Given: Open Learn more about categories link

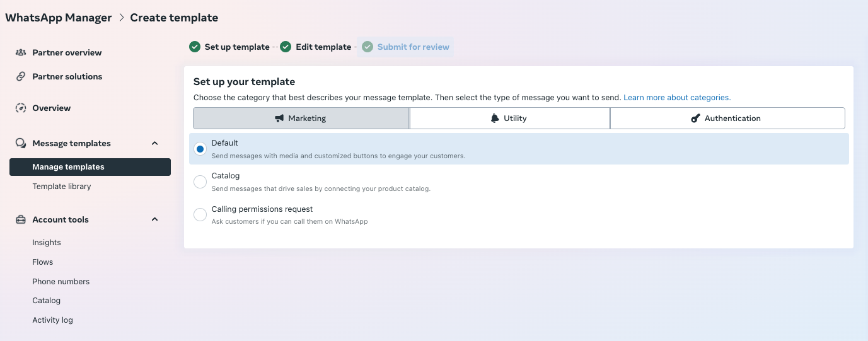Looking at the screenshot, I should 677,98.
